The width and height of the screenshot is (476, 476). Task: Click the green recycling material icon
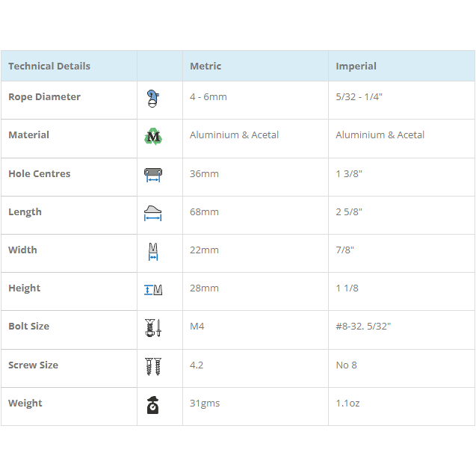[x=152, y=136]
